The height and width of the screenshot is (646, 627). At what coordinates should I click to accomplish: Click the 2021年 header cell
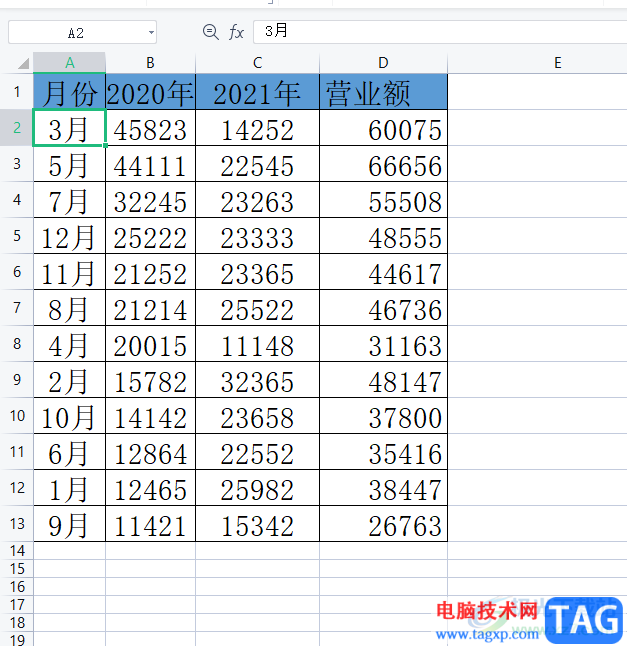click(257, 91)
